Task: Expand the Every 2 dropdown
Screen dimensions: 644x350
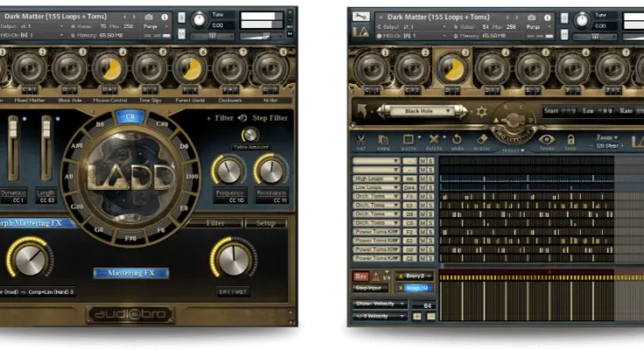Action: click(x=414, y=276)
